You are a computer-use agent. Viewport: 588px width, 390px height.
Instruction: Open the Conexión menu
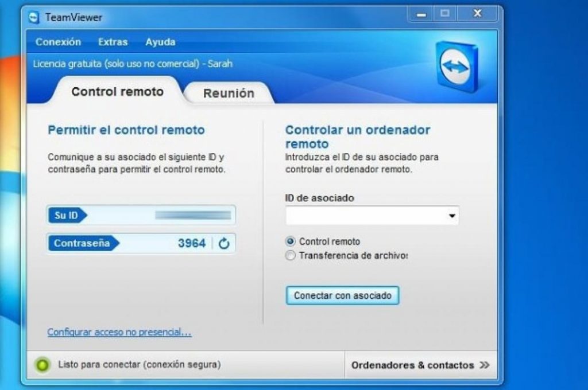coord(57,42)
